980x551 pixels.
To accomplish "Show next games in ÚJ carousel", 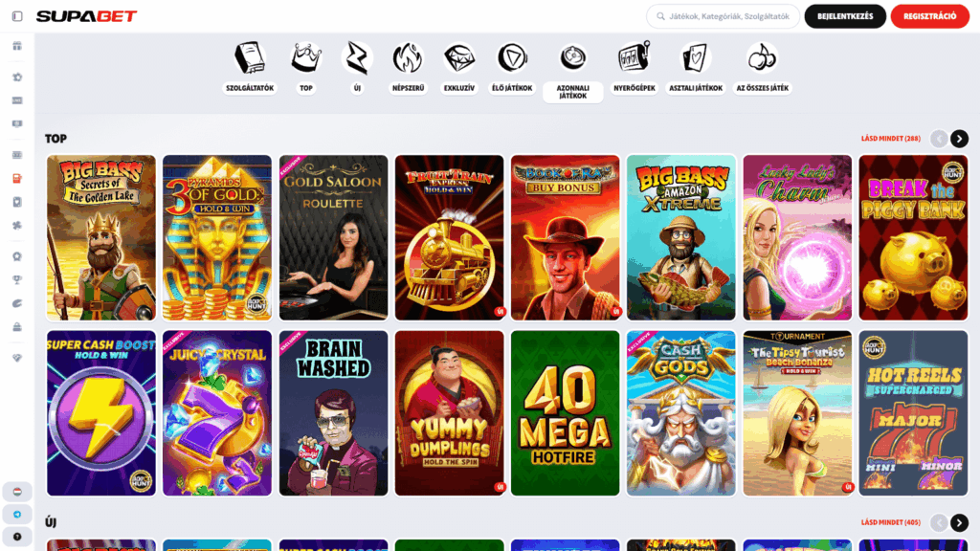I will tap(959, 523).
